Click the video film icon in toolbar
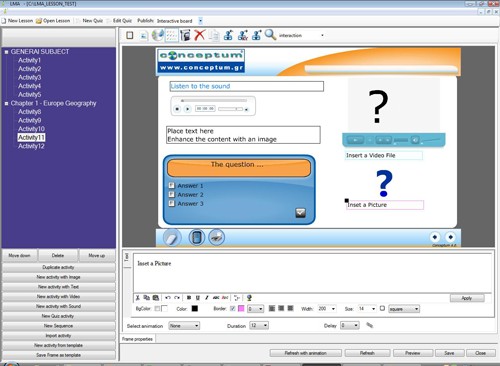Screen dimensions: 500x366 coord(185,35)
